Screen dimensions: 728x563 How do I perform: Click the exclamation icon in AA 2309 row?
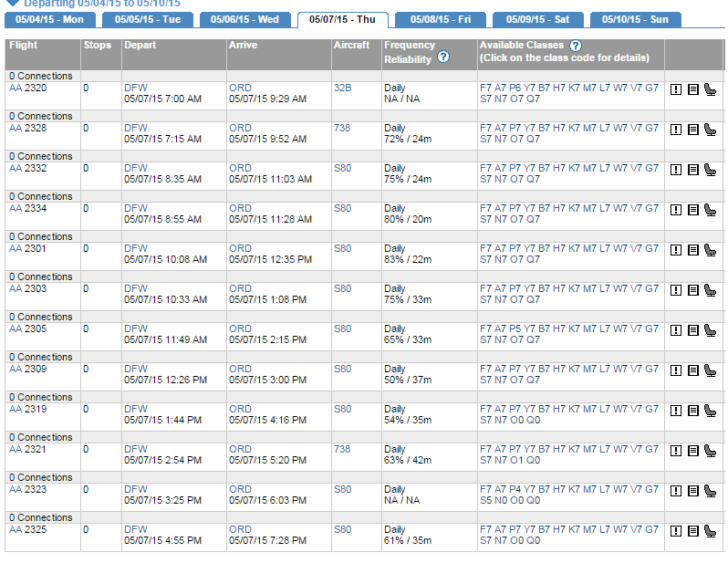pyautogui.click(x=676, y=371)
